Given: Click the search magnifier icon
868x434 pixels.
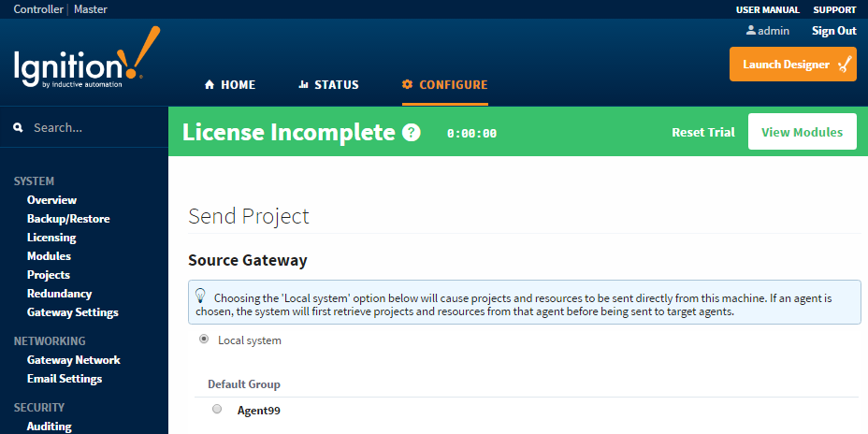Looking at the screenshot, I should click(x=18, y=127).
